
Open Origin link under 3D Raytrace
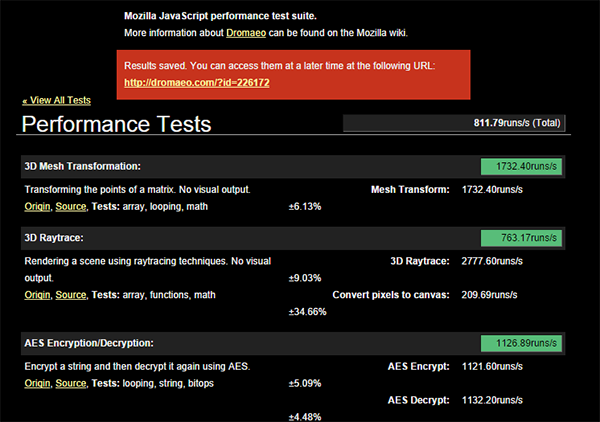point(37,295)
